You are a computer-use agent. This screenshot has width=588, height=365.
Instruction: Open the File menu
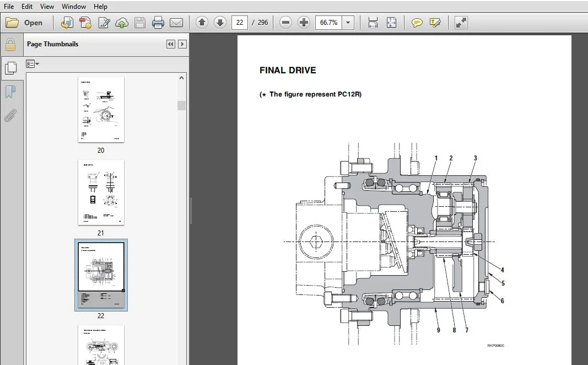(x=9, y=7)
